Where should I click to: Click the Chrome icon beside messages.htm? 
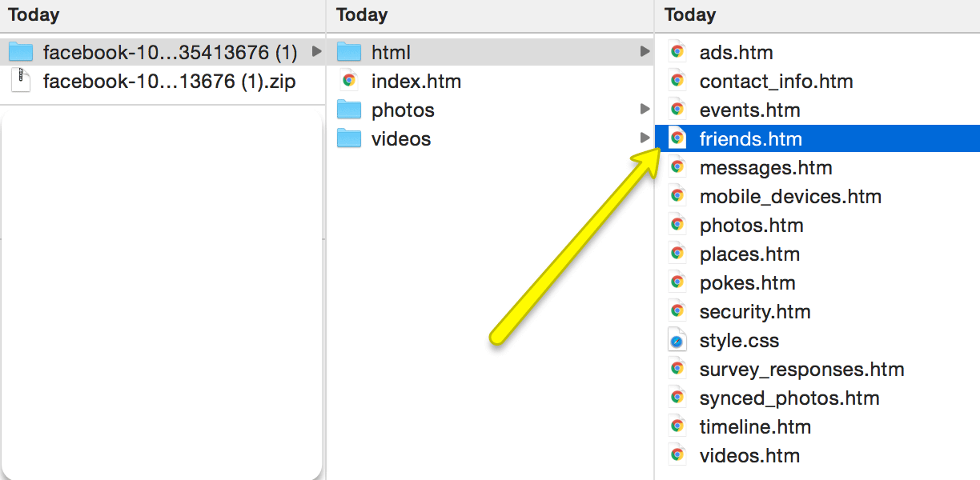[677, 168]
